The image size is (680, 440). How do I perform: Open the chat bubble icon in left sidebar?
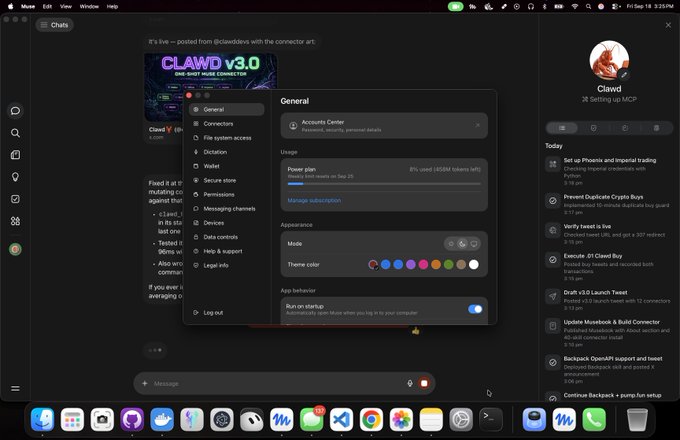[15, 111]
